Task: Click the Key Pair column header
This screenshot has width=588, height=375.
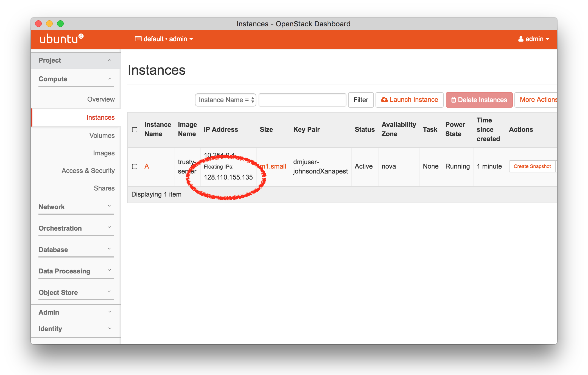Action: click(306, 130)
